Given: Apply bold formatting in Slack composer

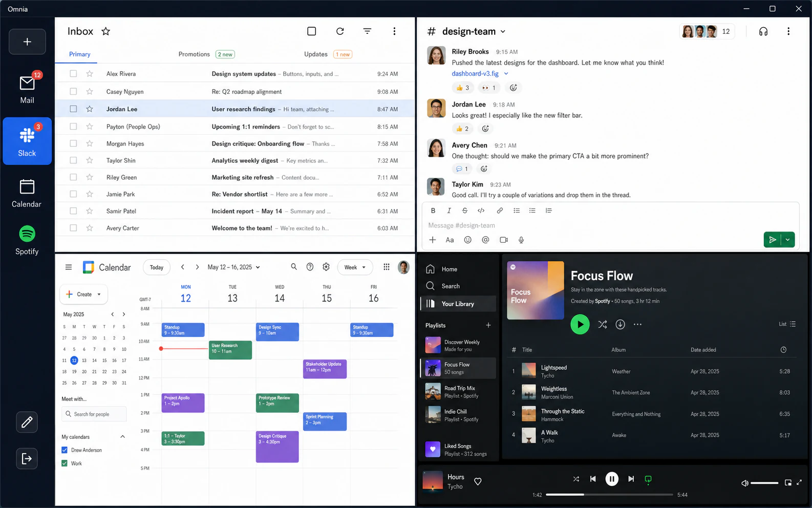Looking at the screenshot, I should (x=433, y=210).
